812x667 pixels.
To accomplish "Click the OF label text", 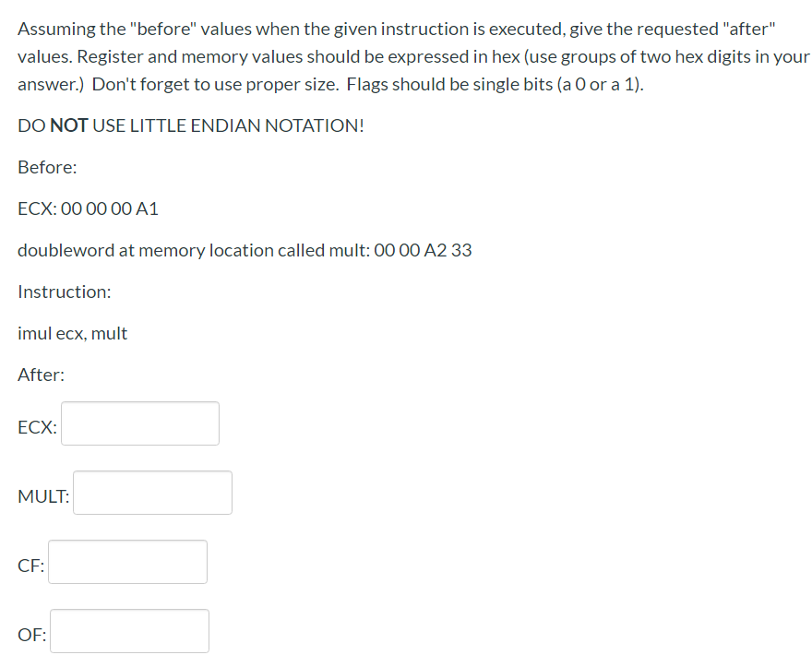I will pos(30,635).
